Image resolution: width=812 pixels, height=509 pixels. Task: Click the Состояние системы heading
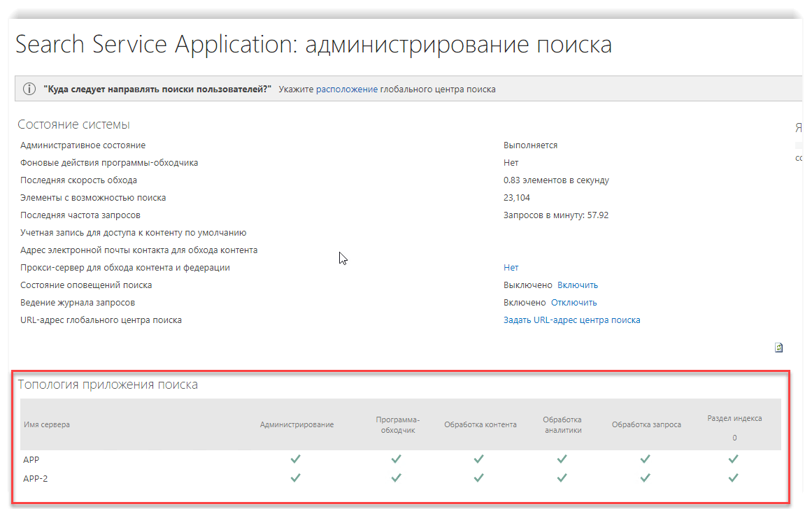pyautogui.click(x=73, y=124)
